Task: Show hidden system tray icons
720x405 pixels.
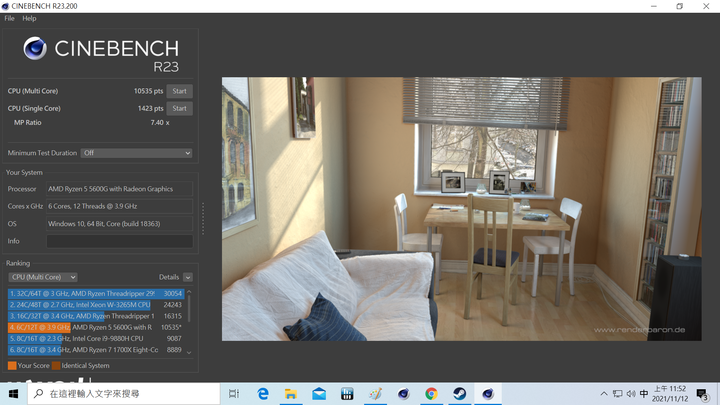Action: click(x=604, y=394)
